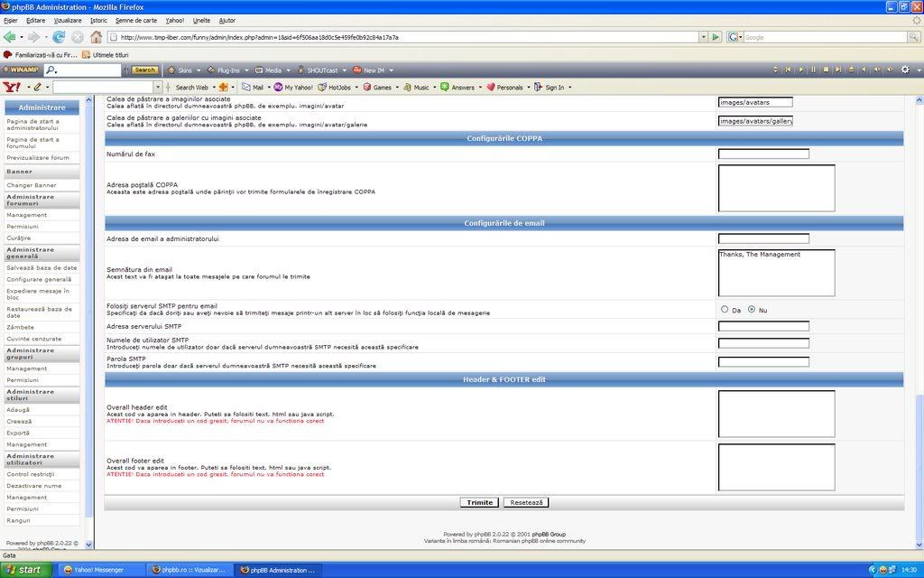Click the Yahoo toolbar orange plus icon

pos(224,88)
